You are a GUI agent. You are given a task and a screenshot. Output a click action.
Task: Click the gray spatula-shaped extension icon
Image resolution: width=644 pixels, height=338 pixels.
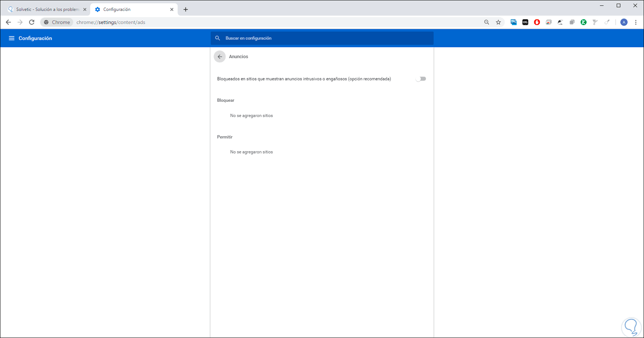pos(607,22)
